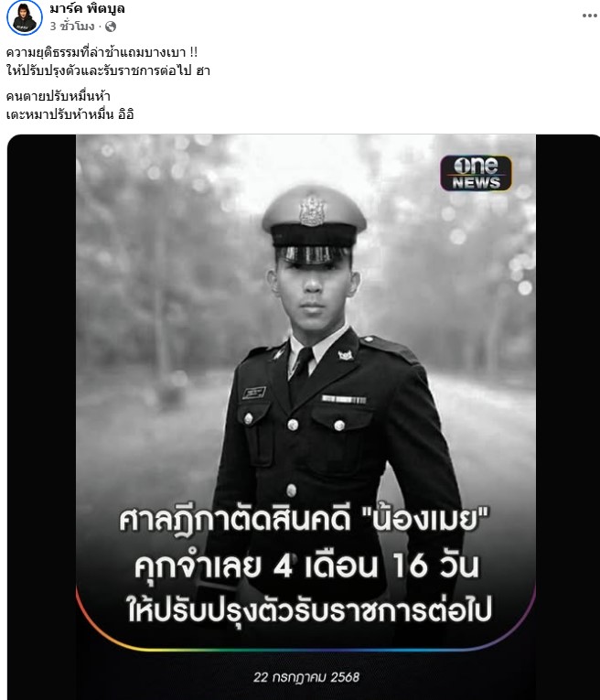
Task: Click post line เตะหมาปรับห้าหมื่น อิอิ
Action: (70, 114)
